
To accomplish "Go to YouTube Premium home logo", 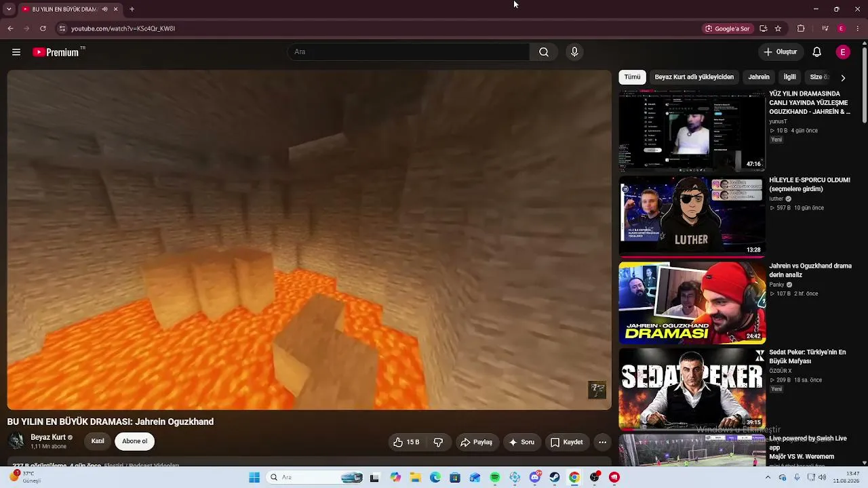I will 56,52.
